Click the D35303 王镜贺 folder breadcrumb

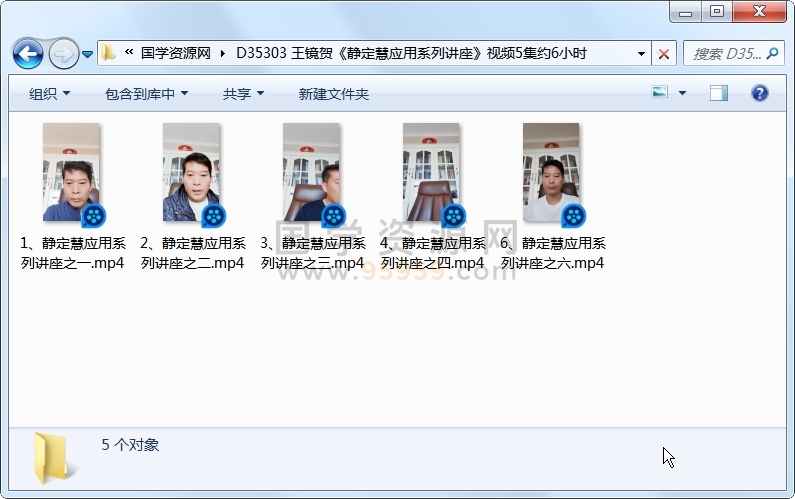[x=411, y=53]
